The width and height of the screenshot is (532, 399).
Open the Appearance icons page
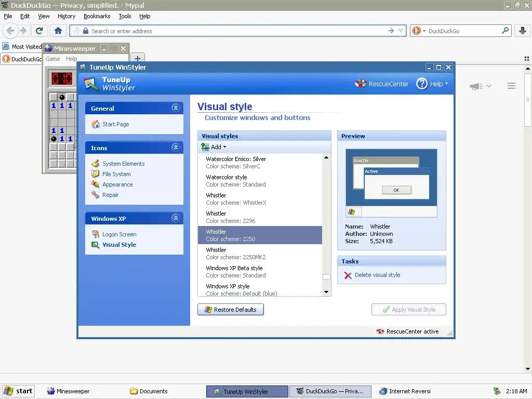[x=117, y=184]
